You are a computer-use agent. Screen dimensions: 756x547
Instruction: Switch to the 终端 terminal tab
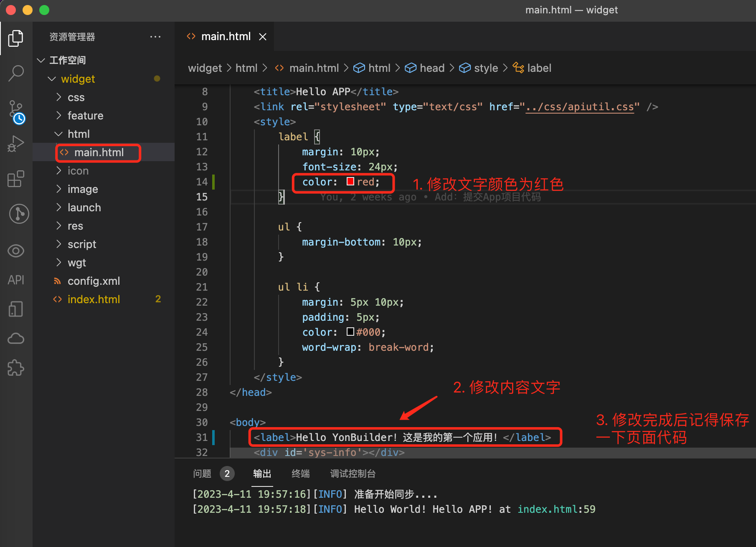click(x=300, y=474)
